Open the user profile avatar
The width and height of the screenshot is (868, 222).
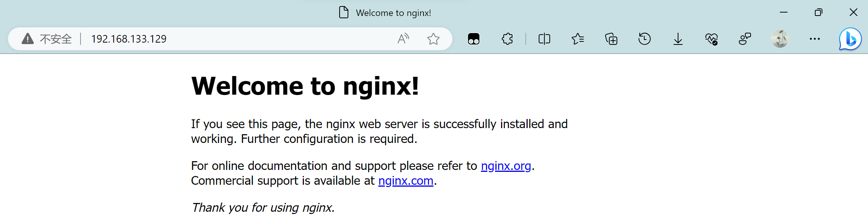[x=780, y=39]
